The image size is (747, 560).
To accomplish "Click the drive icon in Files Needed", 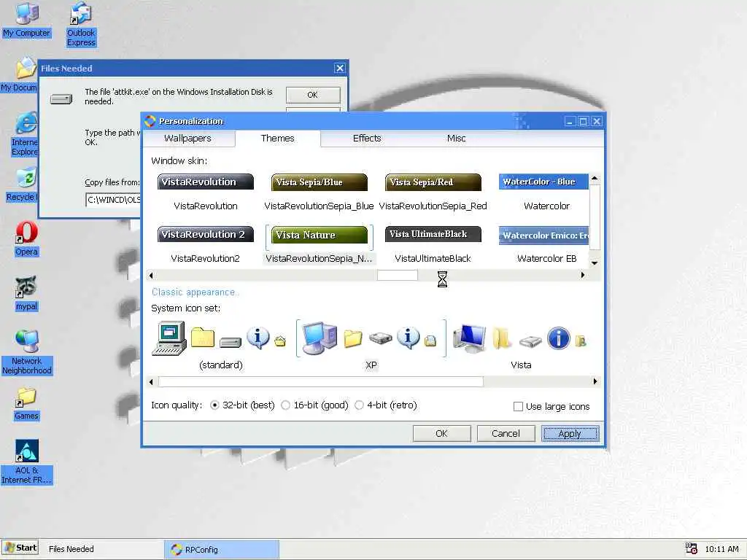I will point(61,98).
